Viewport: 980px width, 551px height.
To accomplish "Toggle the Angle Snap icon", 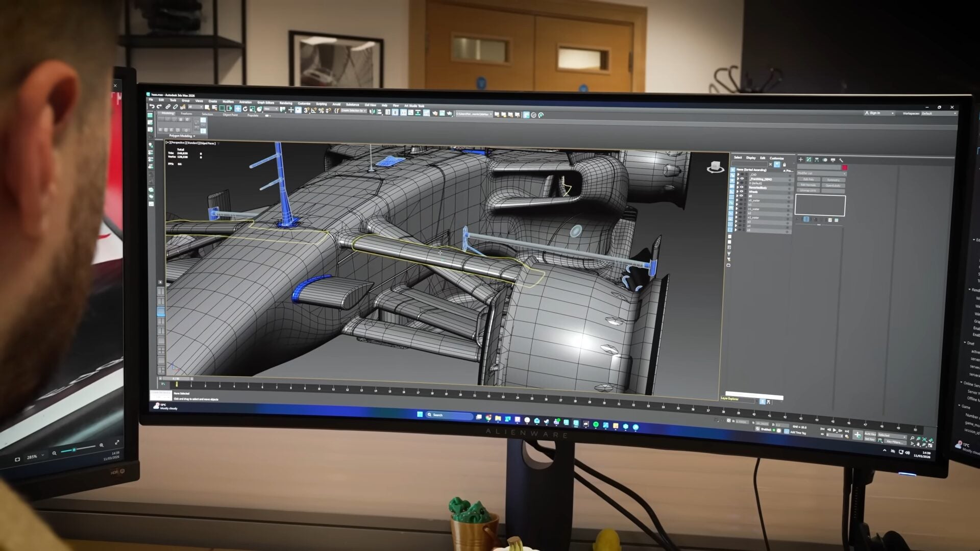I will click(313, 110).
